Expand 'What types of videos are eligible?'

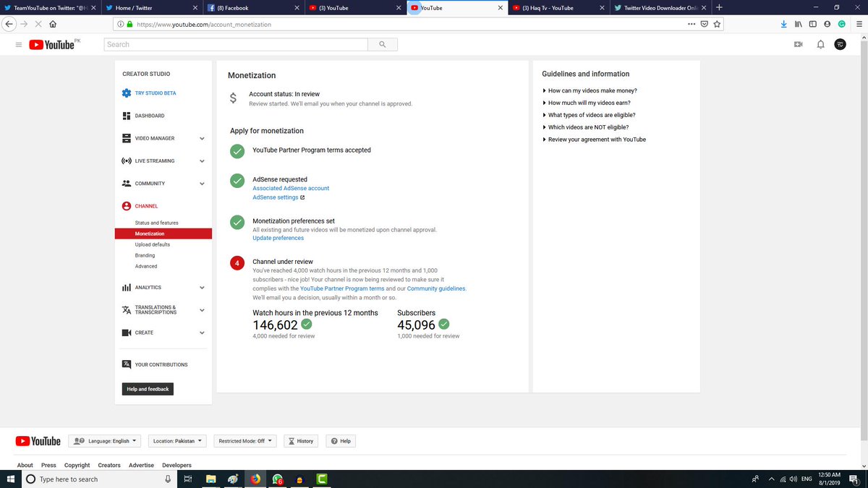(589, 115)
